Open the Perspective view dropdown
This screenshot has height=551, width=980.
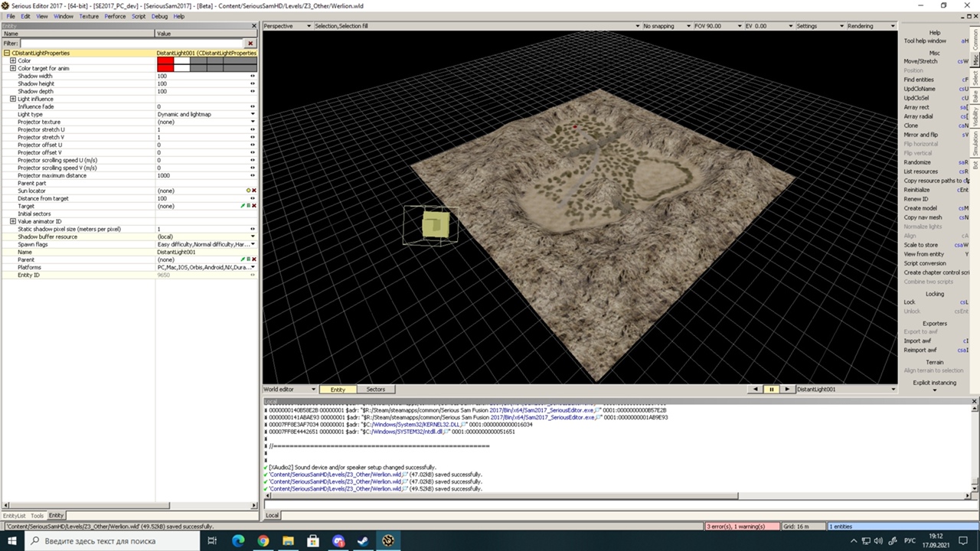click(x=309, y=26)
